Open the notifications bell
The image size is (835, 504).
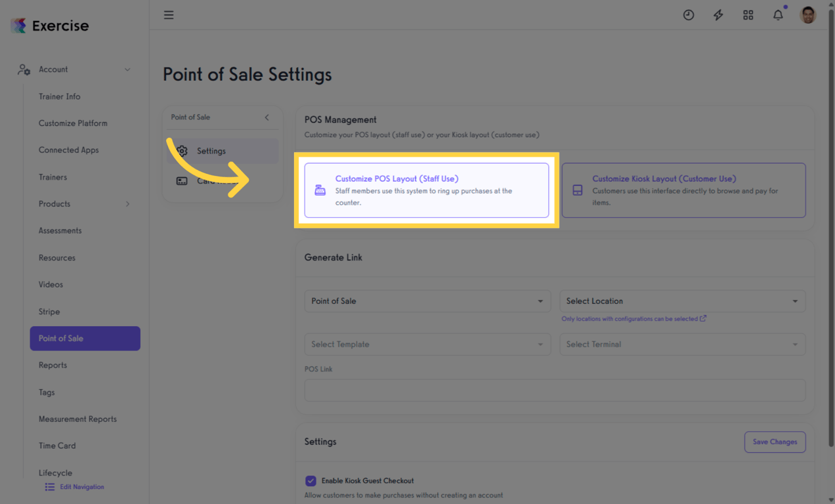778,15
